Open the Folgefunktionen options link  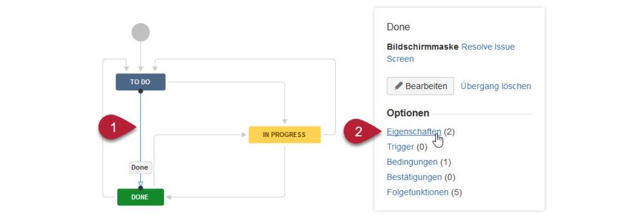[418, 193]
